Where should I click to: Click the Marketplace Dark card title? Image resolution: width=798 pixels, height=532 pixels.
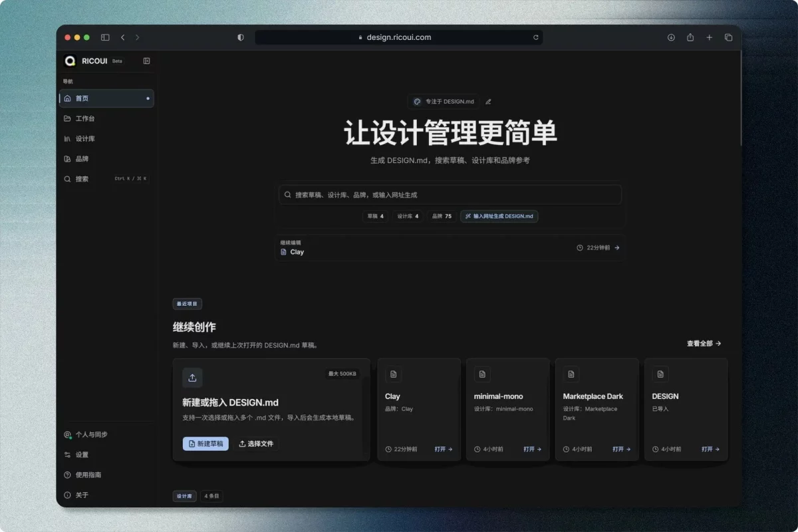pos(593,396)
